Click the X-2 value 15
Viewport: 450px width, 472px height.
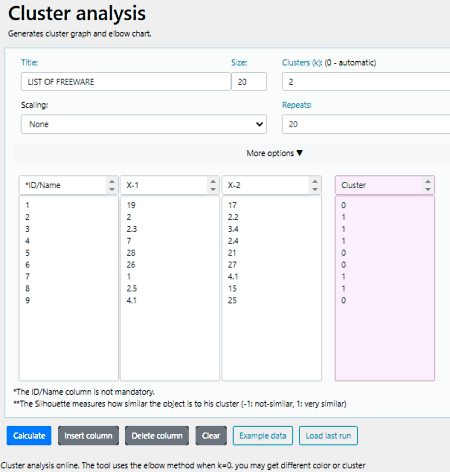tap(232, 289)
